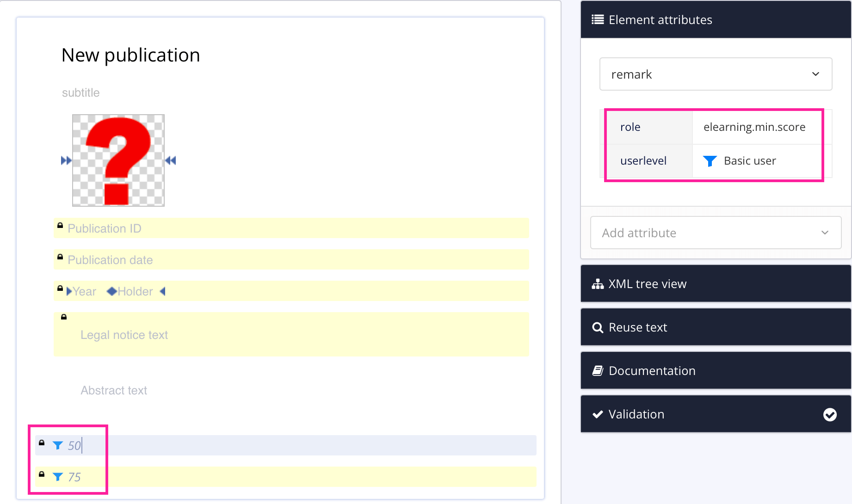Open the remark element dropdown
This screenshot has width=852, height=504.
click(716, 74)
